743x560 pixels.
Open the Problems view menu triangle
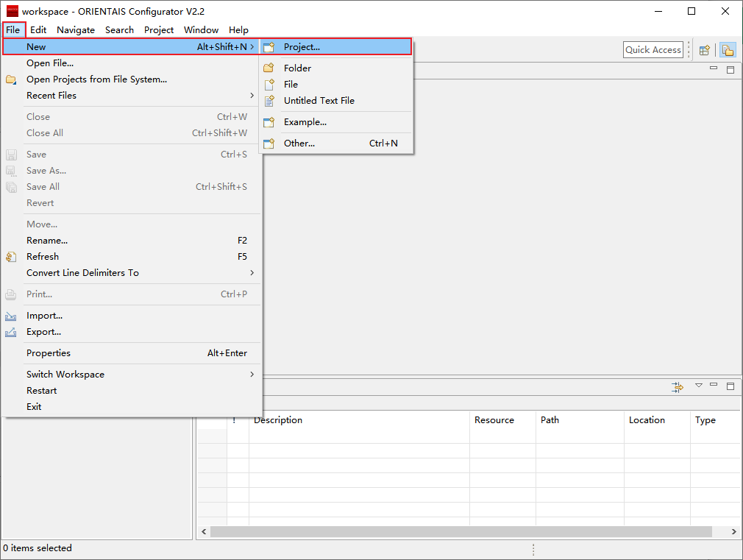(x=699, y=386)
